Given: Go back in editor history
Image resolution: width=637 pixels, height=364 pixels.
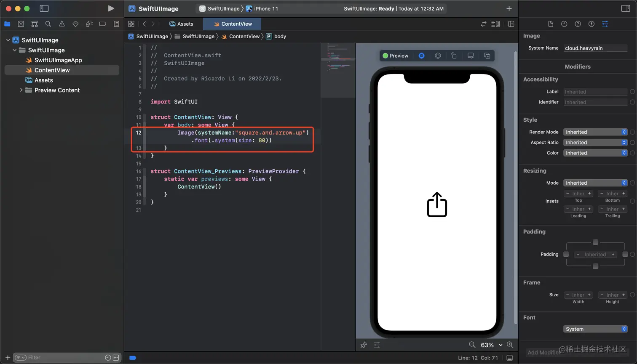Looking at the screenshot, I should pyautogui.click(x=144, y=24).
